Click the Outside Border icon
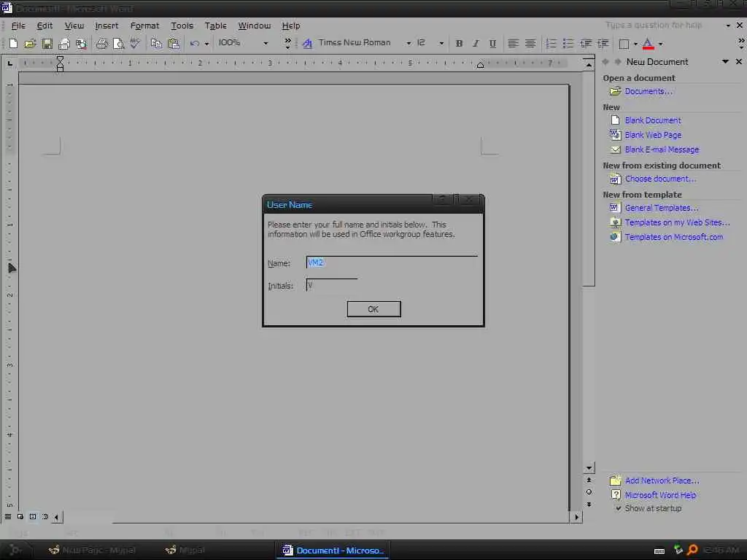This screenshot has width=747, height=560. [x=624, y=44]
